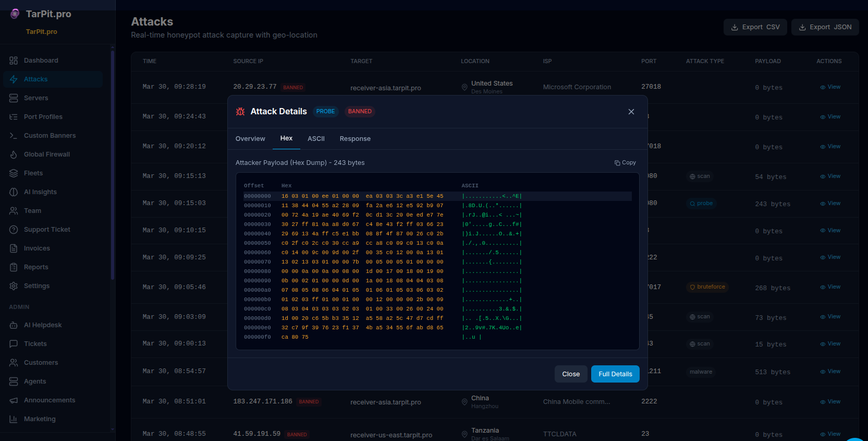Click source IP 41.59.191.59
Viewport: 868px width, 441px height.
click(x=257, y=434)
